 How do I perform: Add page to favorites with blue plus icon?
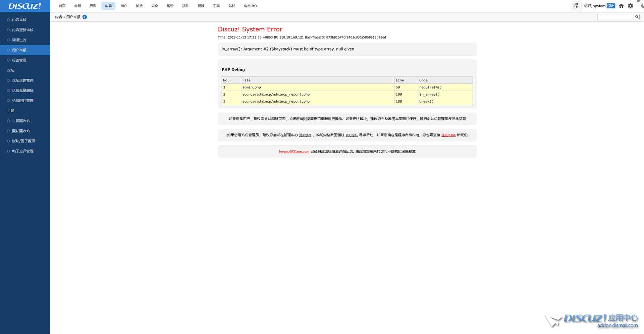[85, 17]
